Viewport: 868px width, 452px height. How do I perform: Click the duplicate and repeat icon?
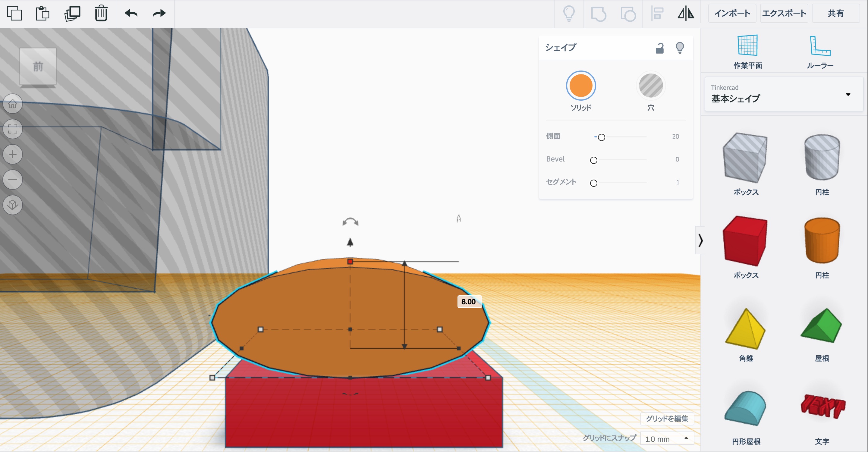click(72, 14)
